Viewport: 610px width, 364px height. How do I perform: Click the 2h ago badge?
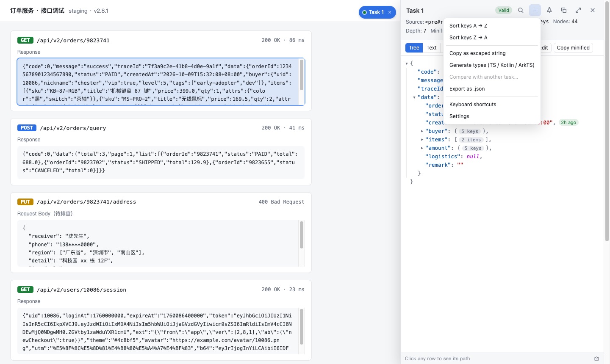tap(568, 123)
